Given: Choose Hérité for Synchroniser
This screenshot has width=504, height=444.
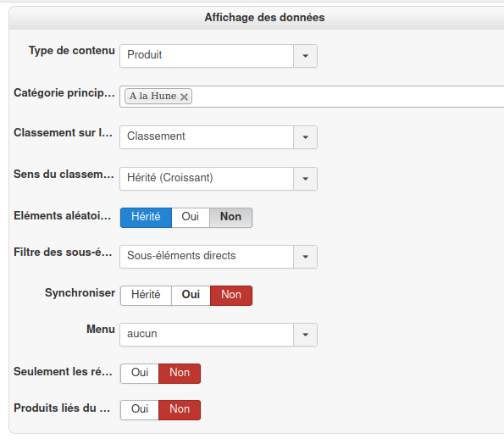Looking at the screenshot, I should (146, 296).
